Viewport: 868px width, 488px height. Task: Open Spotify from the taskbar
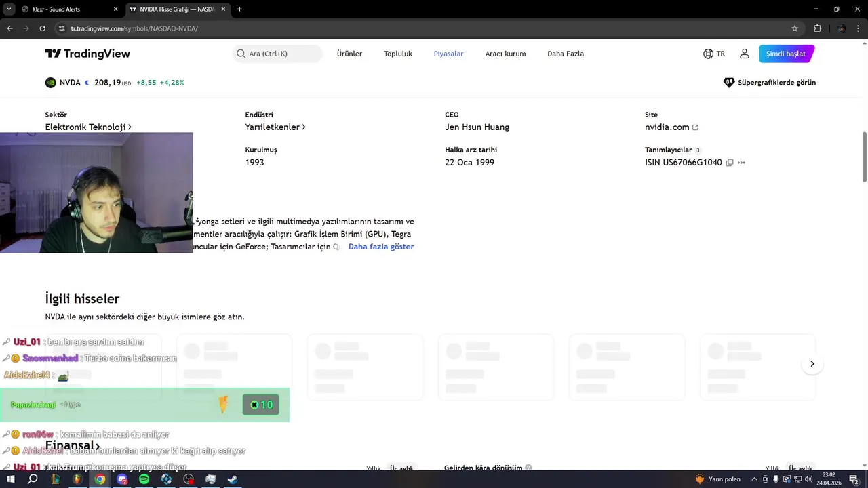click(x=144, y=479)
